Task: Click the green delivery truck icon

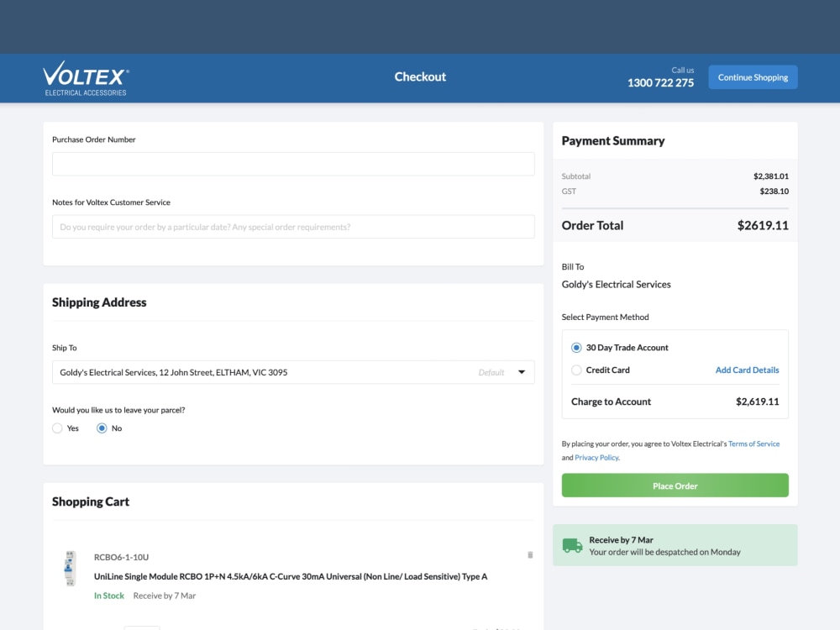Action: pyautogui.click(x=572, y=545)
